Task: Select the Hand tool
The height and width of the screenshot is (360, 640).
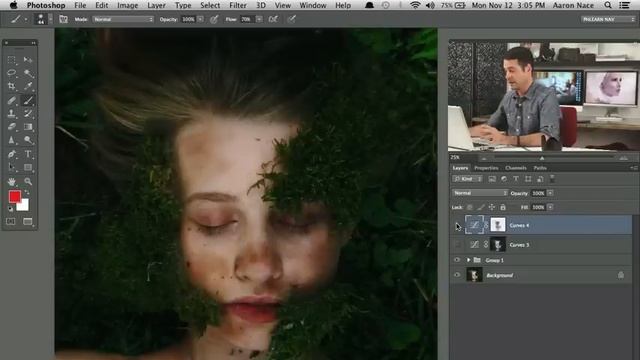Action: pos(11,181)
